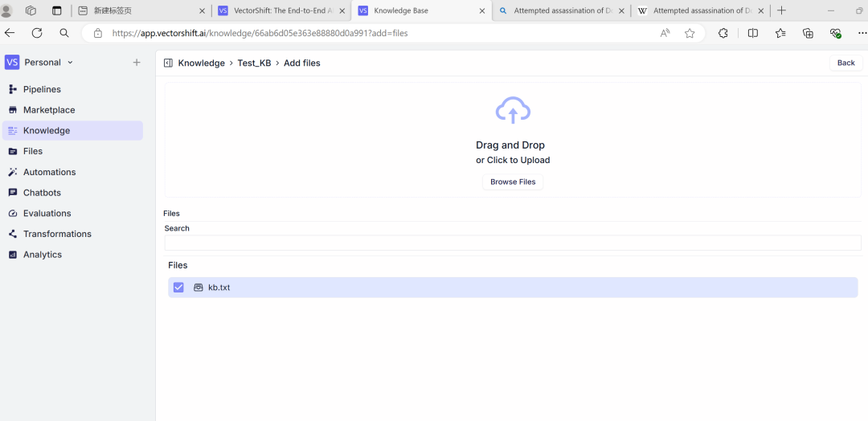
Task: Open browser extensions puzzle icon
Action: tap(723, 33)
